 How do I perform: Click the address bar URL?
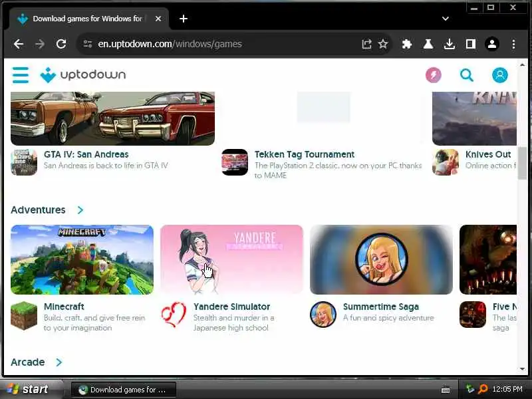[x=170, y=44]
